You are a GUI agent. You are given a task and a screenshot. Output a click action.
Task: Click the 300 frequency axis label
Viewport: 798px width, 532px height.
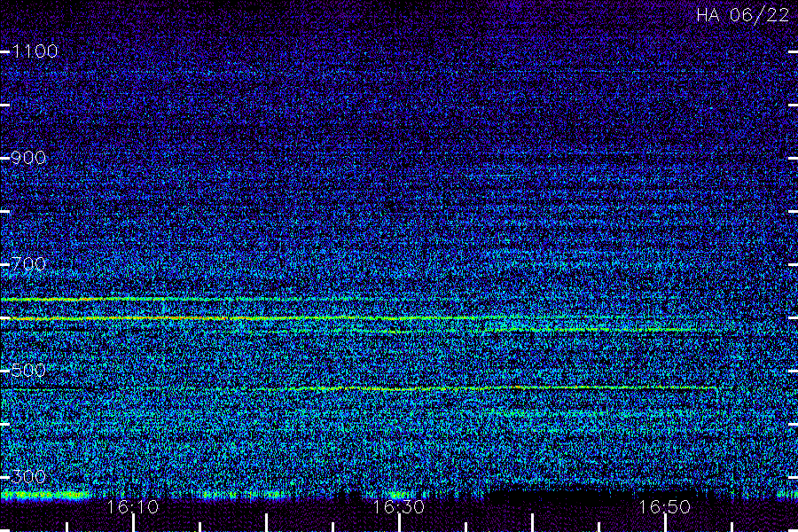(29, 477)
